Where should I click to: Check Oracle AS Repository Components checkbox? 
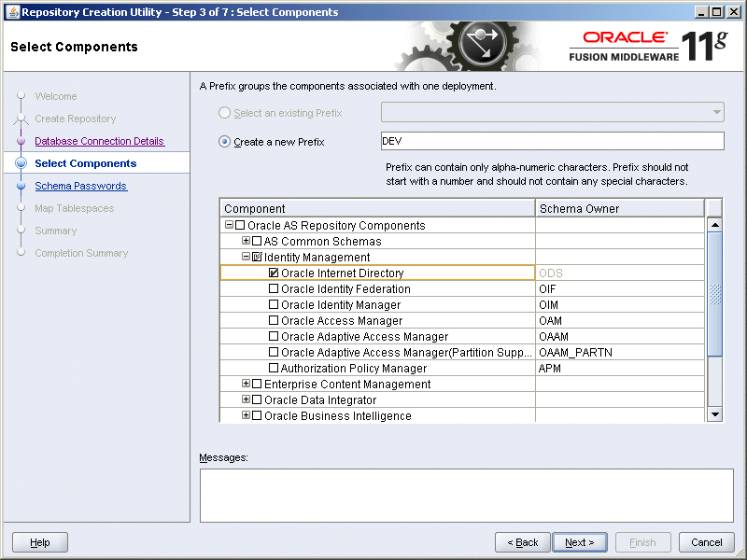[x=240, y=225]
